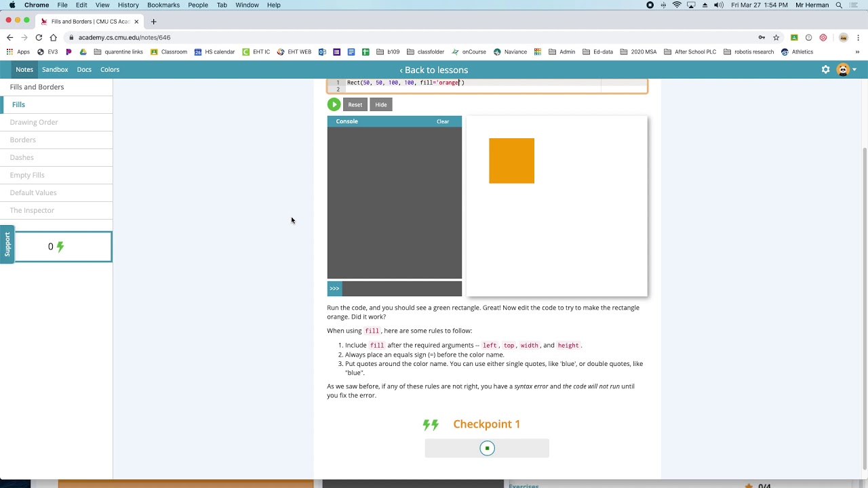
Task: Open the History menu in menu bar
Action: tap(128, 5)
